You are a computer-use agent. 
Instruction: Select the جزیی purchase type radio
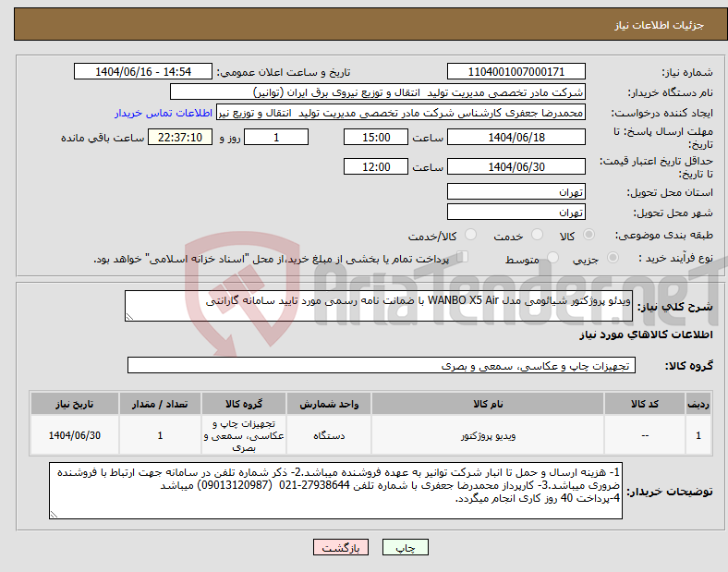613,257
